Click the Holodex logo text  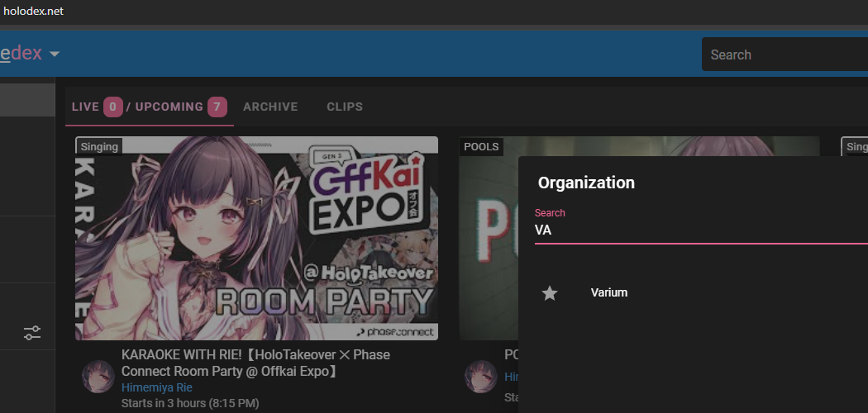coord(21,54)
